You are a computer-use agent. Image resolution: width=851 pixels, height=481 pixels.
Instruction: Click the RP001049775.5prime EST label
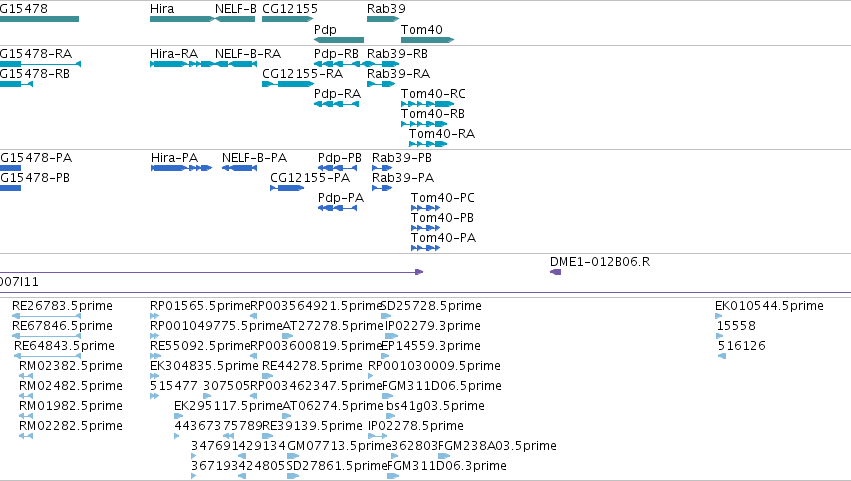pyautogui.click(x=216, y=326)
